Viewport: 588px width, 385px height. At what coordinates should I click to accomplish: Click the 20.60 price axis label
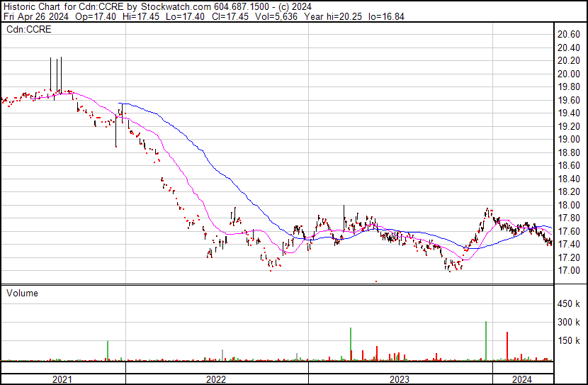point(569,34)
